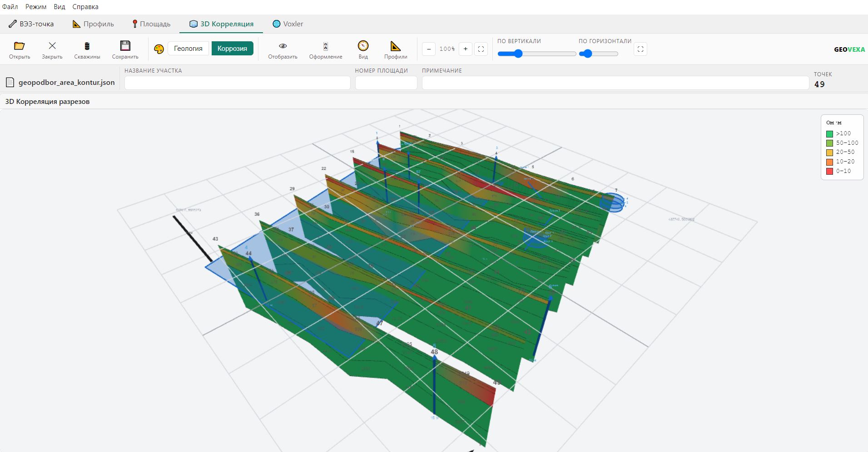Click the Название участка input field

point(237,83)
